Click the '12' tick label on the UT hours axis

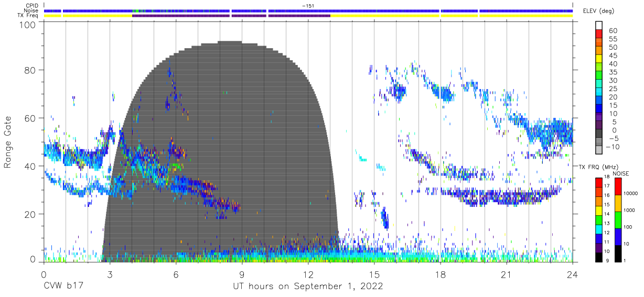308,274
